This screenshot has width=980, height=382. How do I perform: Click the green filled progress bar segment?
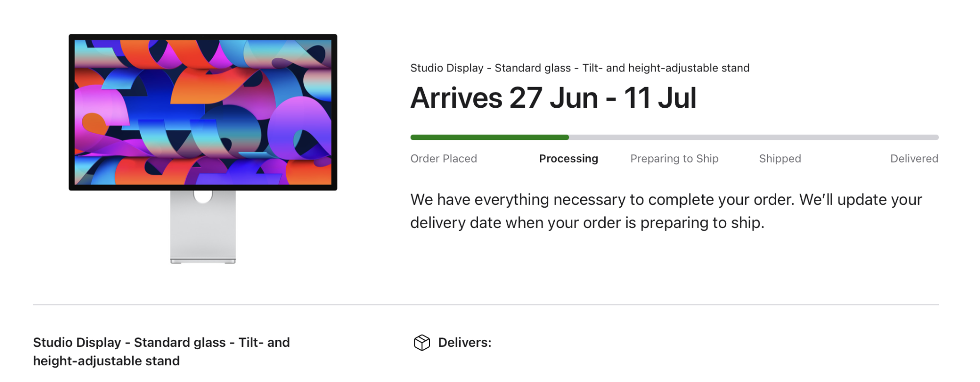[489, 138]
